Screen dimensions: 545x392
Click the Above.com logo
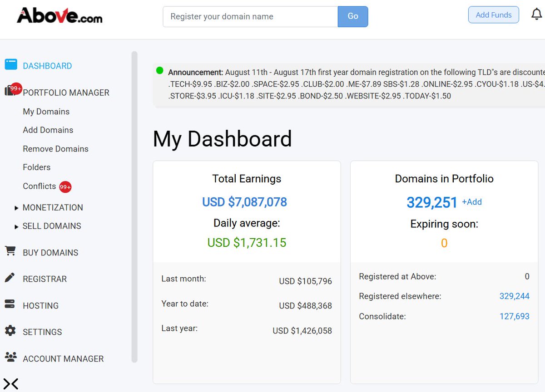59,15
